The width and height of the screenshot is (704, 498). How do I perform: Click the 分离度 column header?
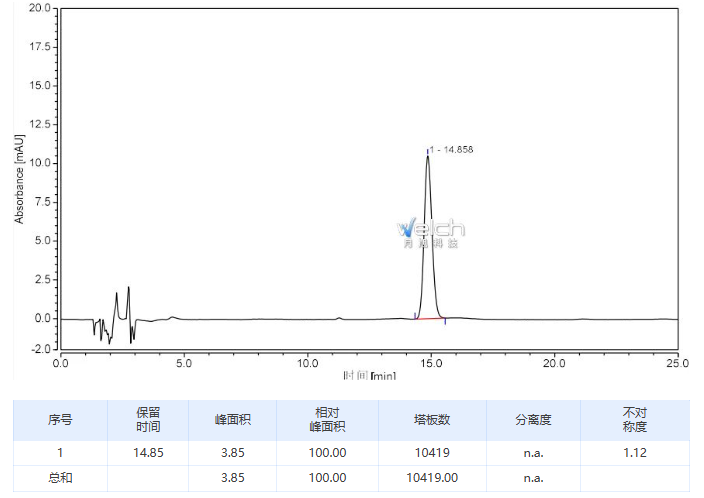(533, 420)
